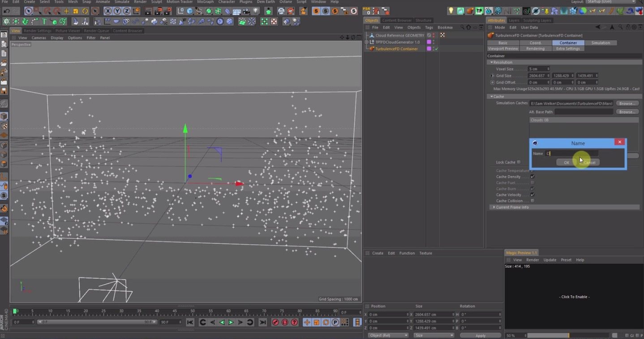This screenshot has height=339, width=644.
Task: Toggle the Parameter P keying icon
Action: pos(335,322)
